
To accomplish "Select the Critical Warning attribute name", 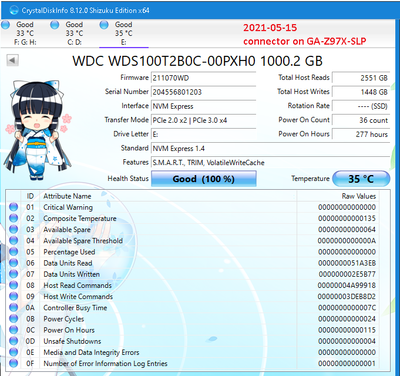I will 68,207.
